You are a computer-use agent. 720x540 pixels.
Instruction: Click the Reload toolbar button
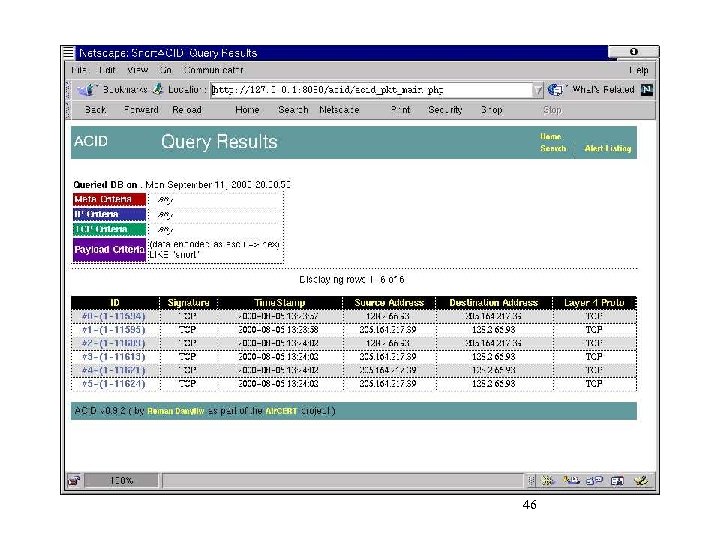tap(186, 110)
